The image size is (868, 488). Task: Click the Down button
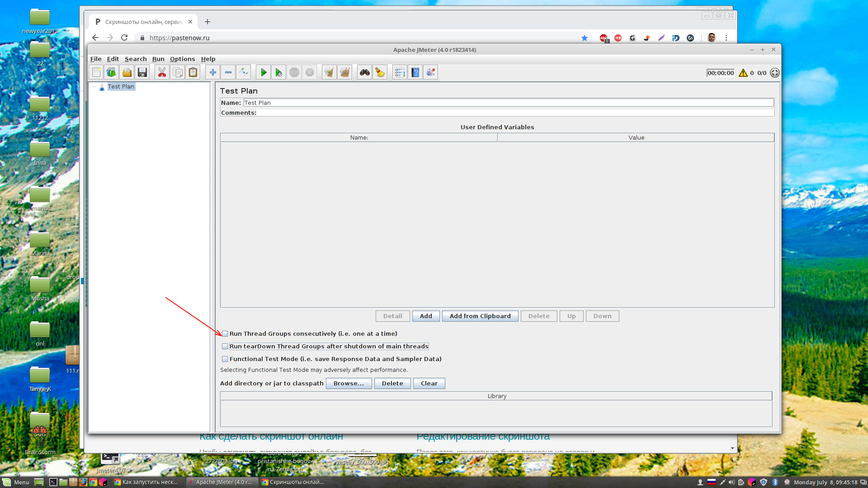[x=603, y=316]
